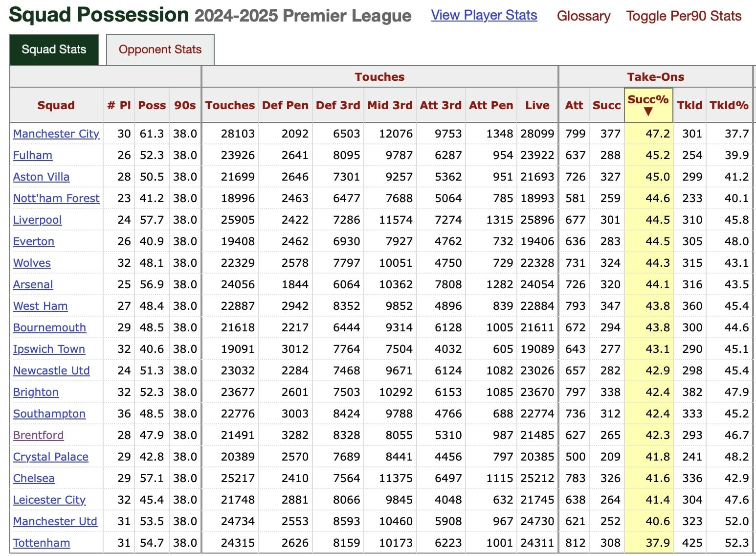Sort by the Tkld column header
Image resolution: width=756 pixels, height=556 pixels.
tap(689, 105)
